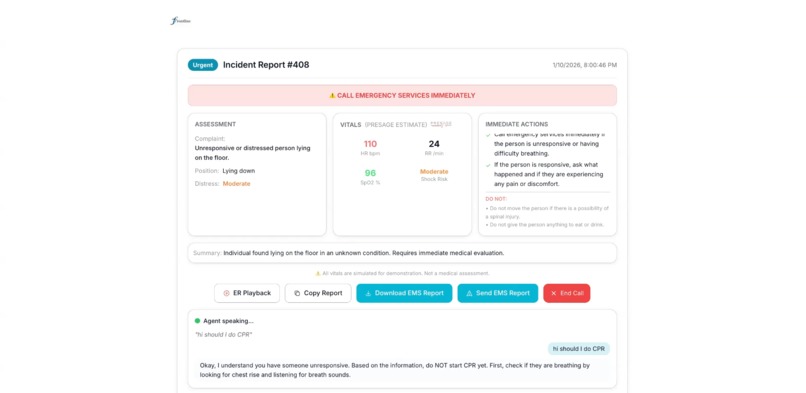
Task: Click the Moderate shock risk value
Action: [434, 172]
